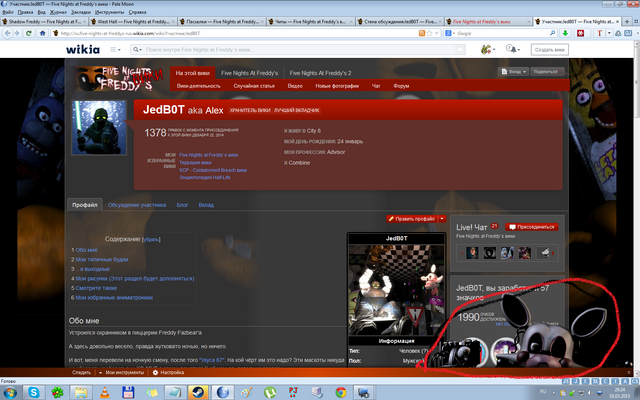Open the floppy disk taskbar icon
This screenshot has height=400, width=640.
(x=128, y=393)
